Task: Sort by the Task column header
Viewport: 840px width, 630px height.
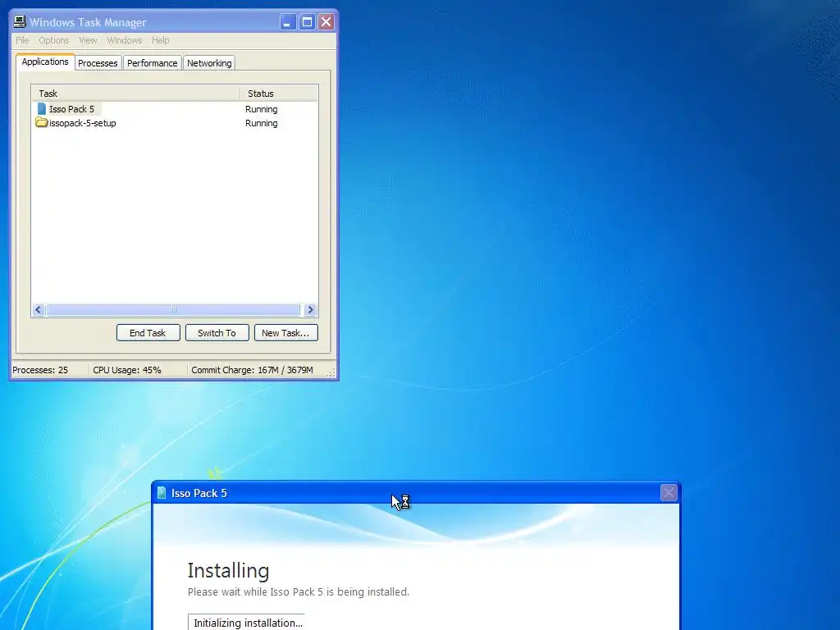Action: [136, 94]
